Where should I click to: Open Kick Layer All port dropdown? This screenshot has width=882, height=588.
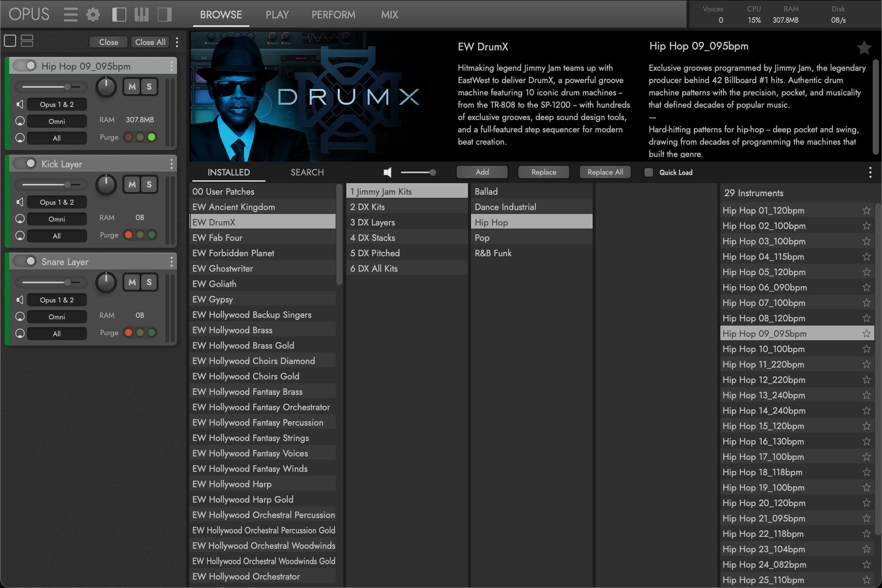(57, 236)
